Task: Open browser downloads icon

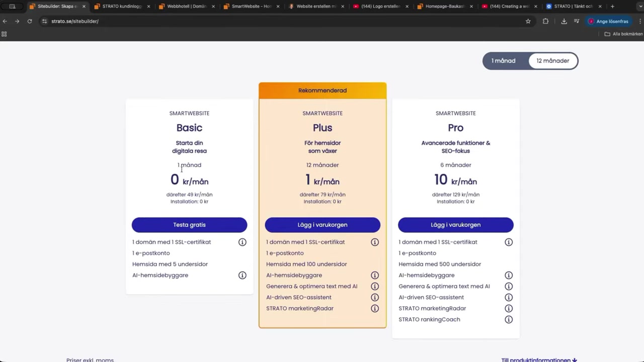Action: (563, 21)
